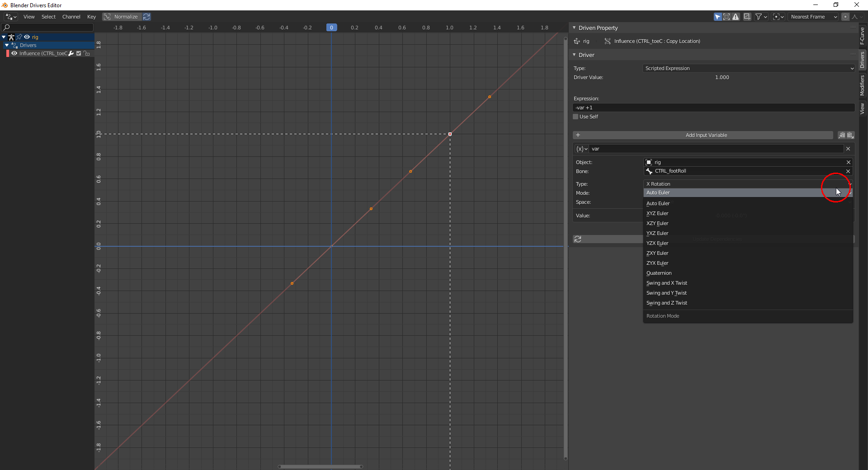The image size is (868, 470).
Task: Paste driver variables icon
Action: (x=850, y=135)
